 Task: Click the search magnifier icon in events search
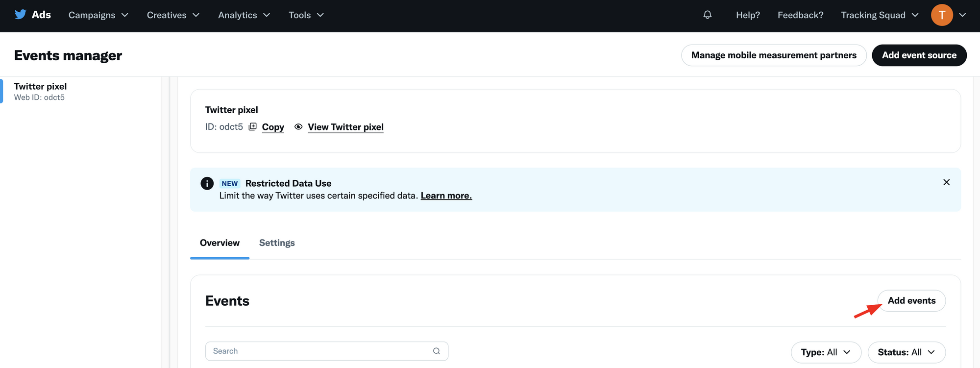(x=436, y=351)
